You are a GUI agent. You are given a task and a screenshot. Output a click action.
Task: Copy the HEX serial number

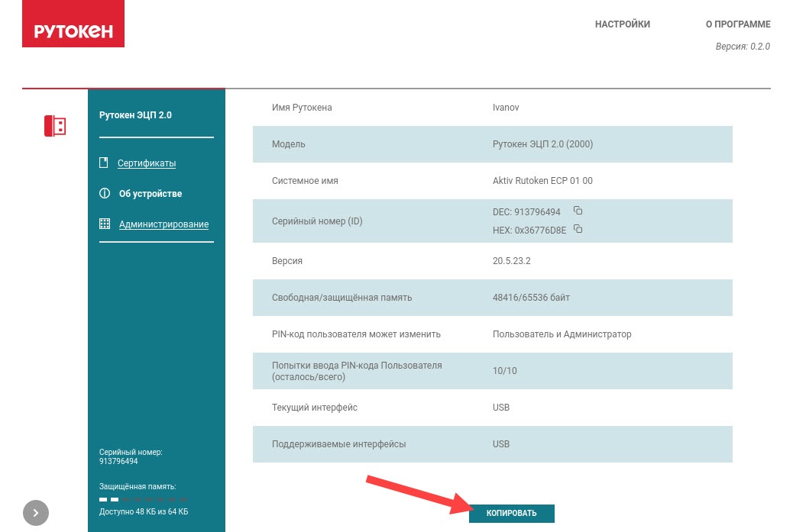pyautogui.click(x=578, y=229)
